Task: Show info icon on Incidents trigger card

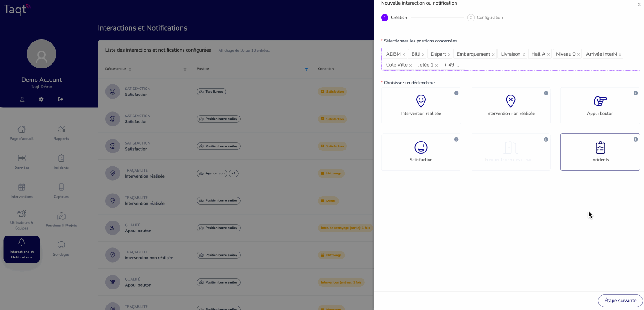Action: point(635,139)
